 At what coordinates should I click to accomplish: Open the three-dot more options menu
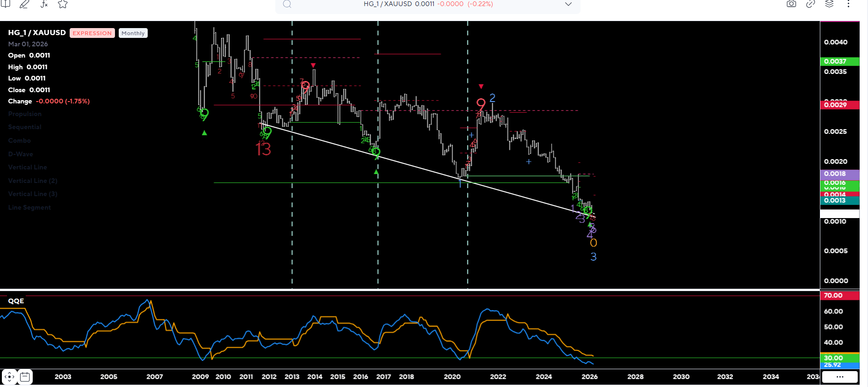tap(848, 4)
